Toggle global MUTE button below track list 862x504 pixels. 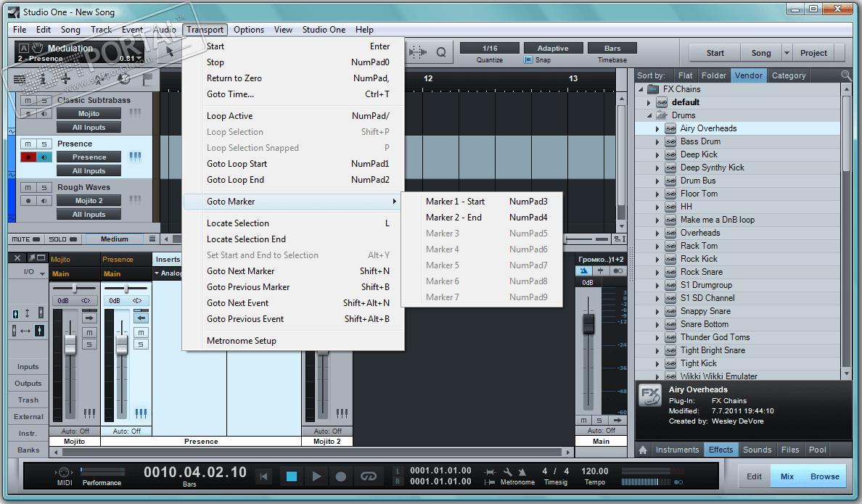click(x=26, y=239)
